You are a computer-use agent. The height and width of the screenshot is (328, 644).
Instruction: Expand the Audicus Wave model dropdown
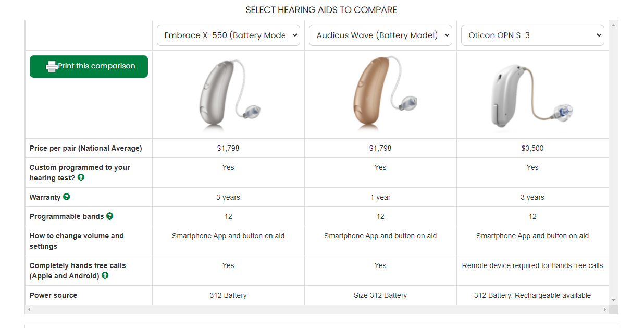380,35
